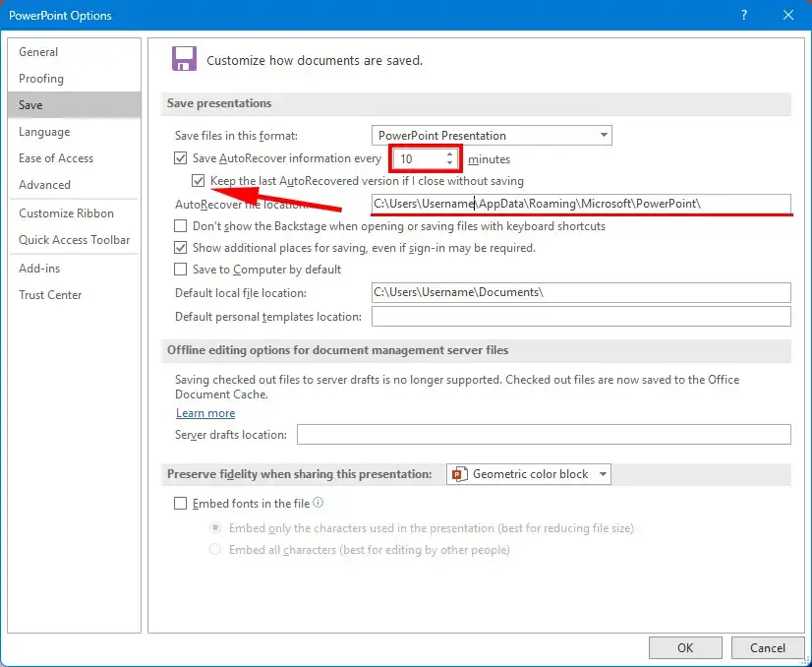Screen dimensions: 812x667
Task: Click the PowerPoint Options title text
Action: (60, 16)
